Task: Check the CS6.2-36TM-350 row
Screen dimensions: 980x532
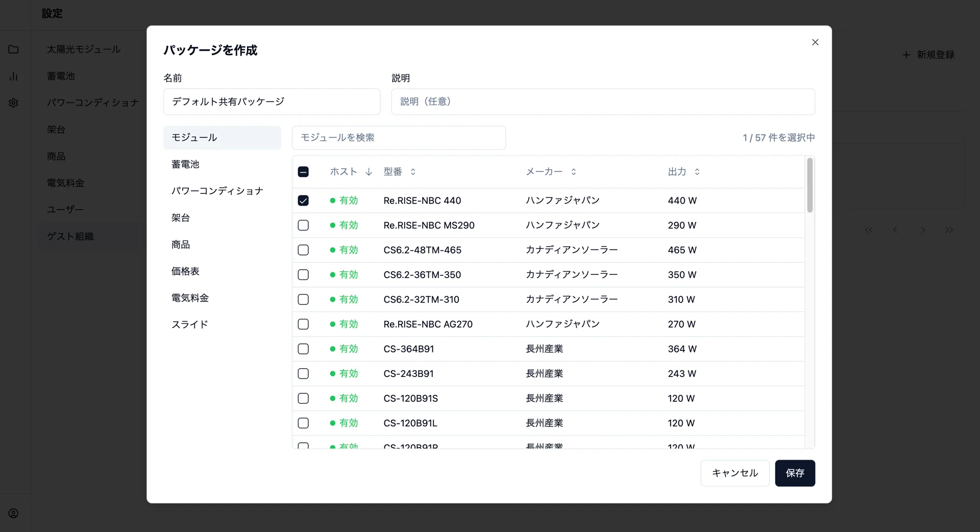Action: coord(303,275)
